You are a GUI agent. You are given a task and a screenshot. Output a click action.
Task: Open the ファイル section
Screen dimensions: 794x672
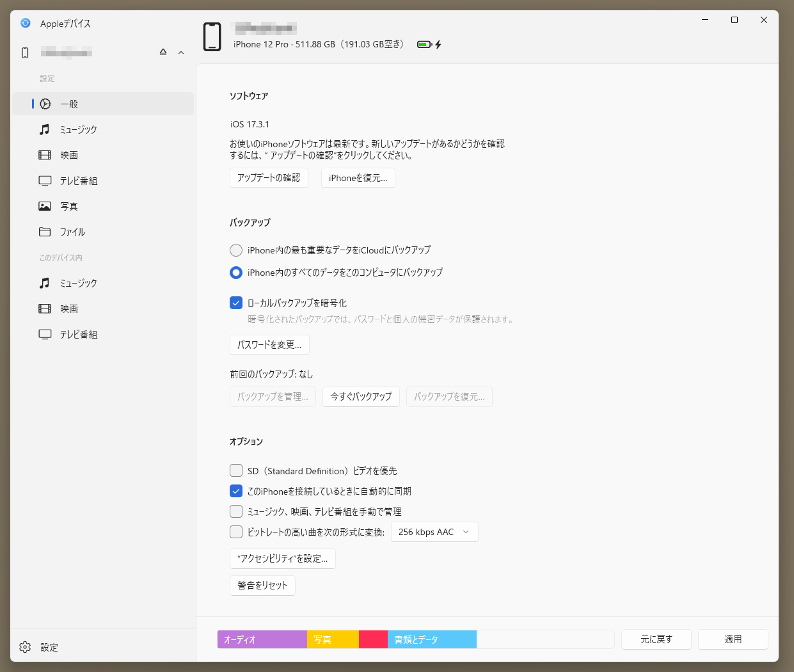[103, 232]
